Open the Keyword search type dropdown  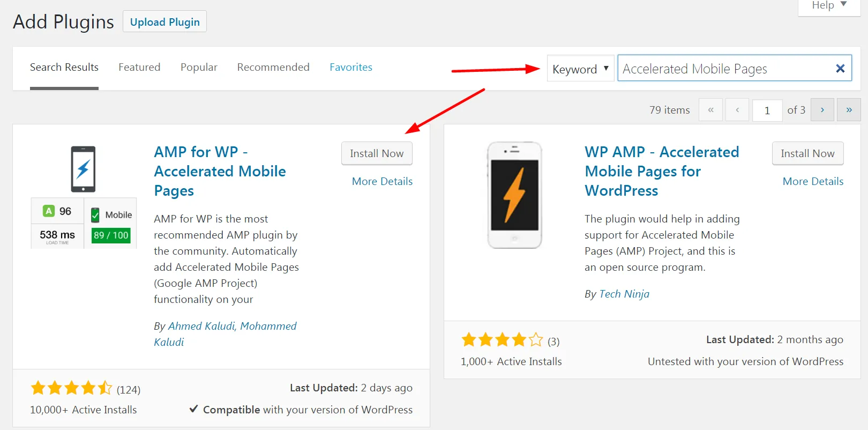tap(580, 69)
